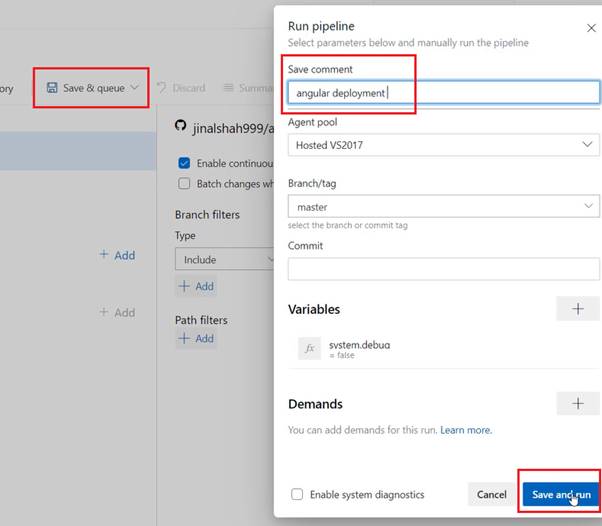Click Save and run button
602x526 pixels.
pyautogui.click(x=561, y=494)
